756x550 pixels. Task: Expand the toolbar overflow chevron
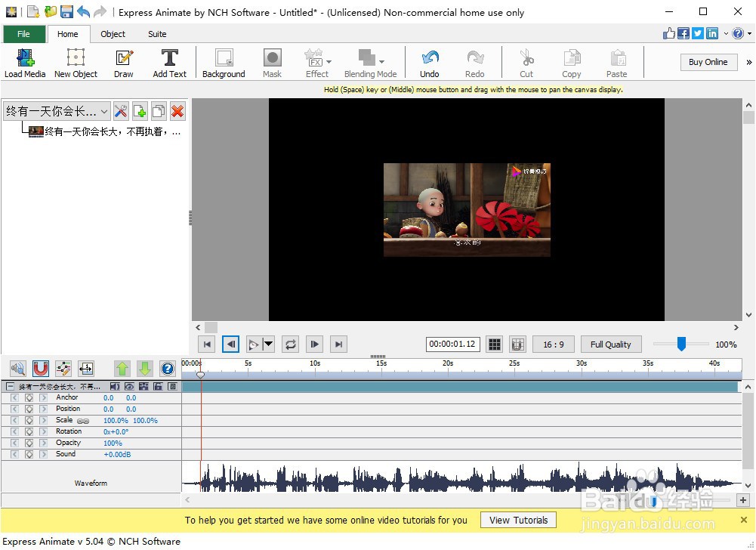pos(748,62)
